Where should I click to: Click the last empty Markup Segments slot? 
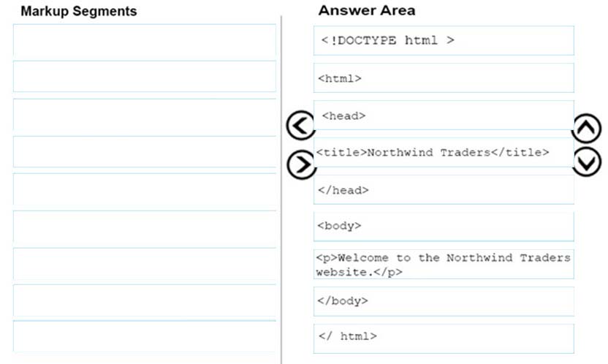145,336
